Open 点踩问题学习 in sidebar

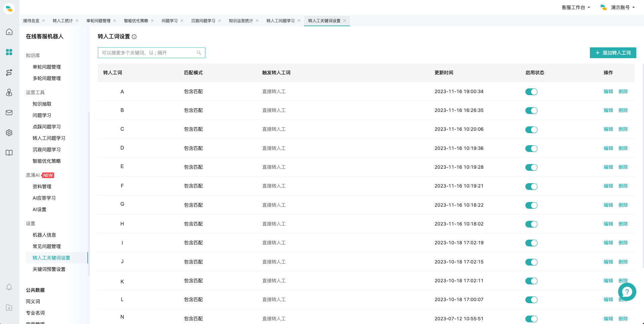pos(47,127)
